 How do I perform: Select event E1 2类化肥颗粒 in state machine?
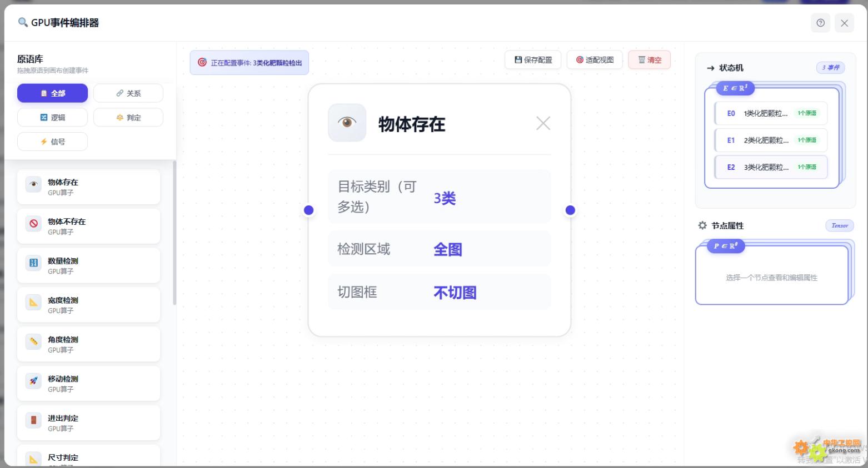point(771,140)
